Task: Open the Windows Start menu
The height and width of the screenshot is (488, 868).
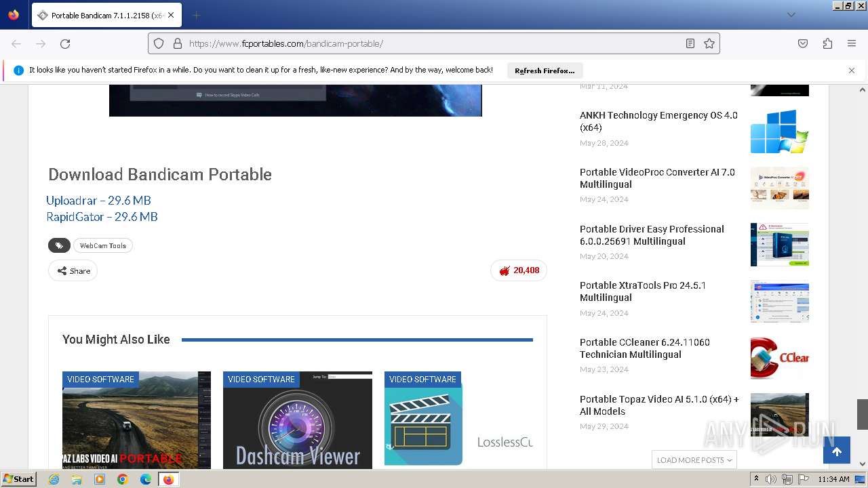Action: point(19,479)
